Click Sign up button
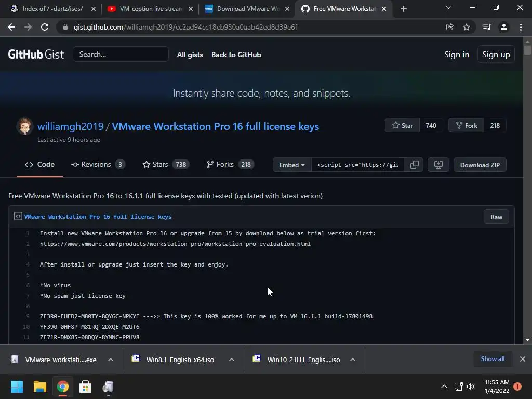 [496, 54]
